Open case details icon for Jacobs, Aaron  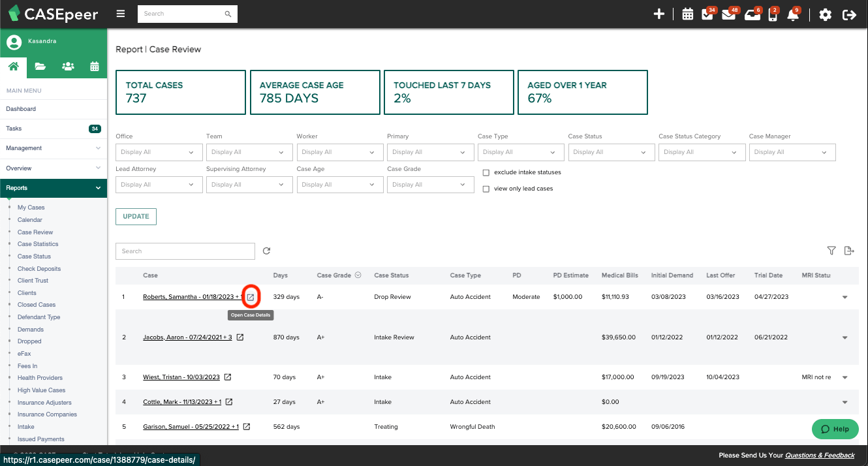pyautogui.click(x=240, y=337)
